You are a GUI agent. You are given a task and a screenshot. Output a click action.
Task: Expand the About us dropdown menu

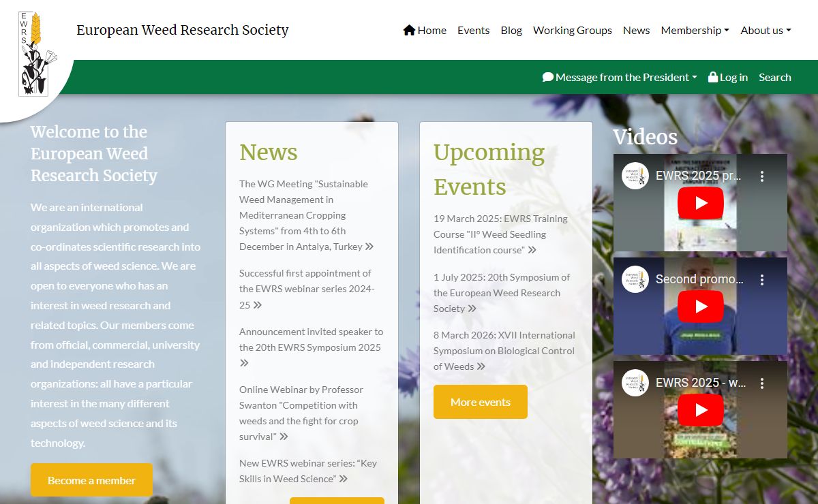pos(766,30)
